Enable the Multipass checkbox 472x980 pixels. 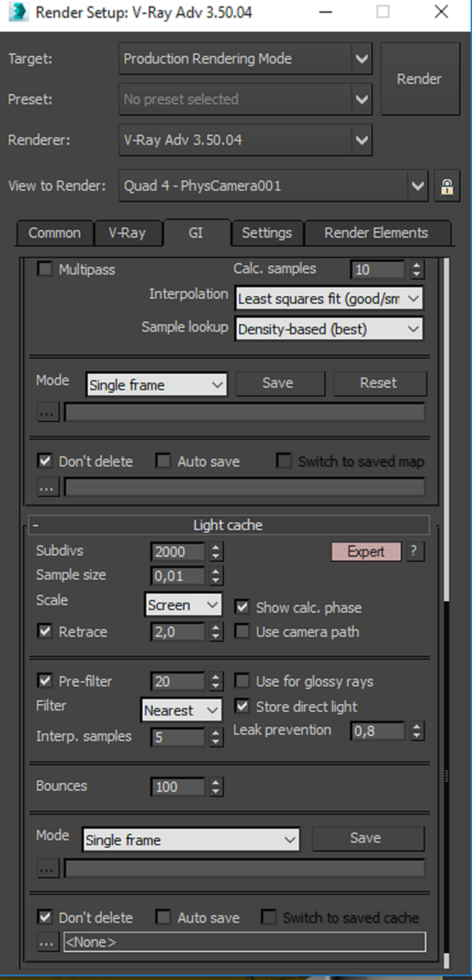46,269
